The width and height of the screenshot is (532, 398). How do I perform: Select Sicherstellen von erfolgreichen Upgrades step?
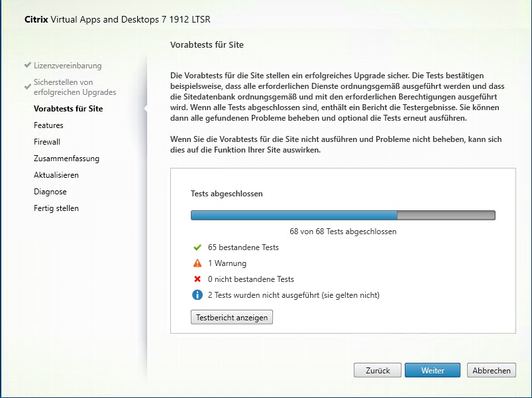(x=75, y=87)
